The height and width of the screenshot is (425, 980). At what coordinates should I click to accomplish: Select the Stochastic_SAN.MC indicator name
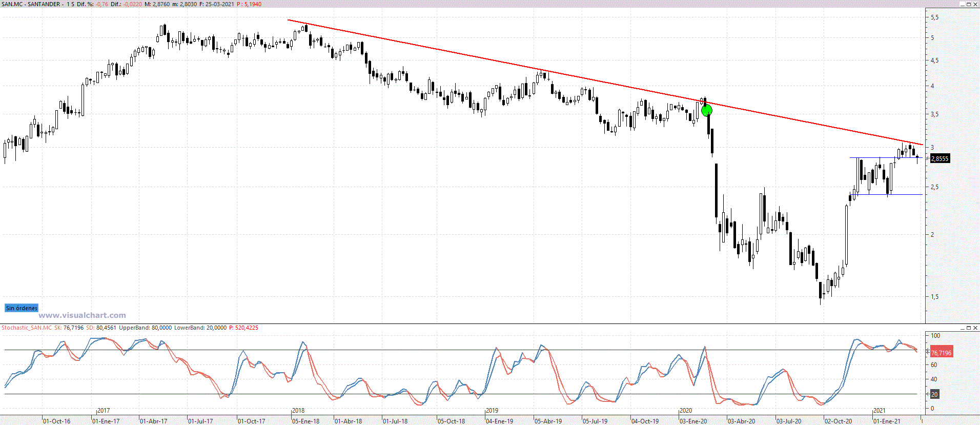[x=27, y=328]
